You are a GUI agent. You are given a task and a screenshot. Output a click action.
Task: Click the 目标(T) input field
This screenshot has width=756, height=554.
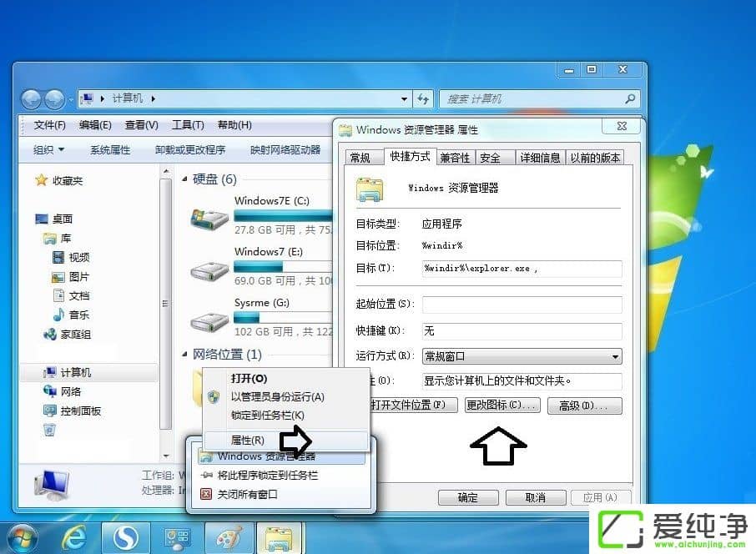pyautogui.click(x=522, y=269)
